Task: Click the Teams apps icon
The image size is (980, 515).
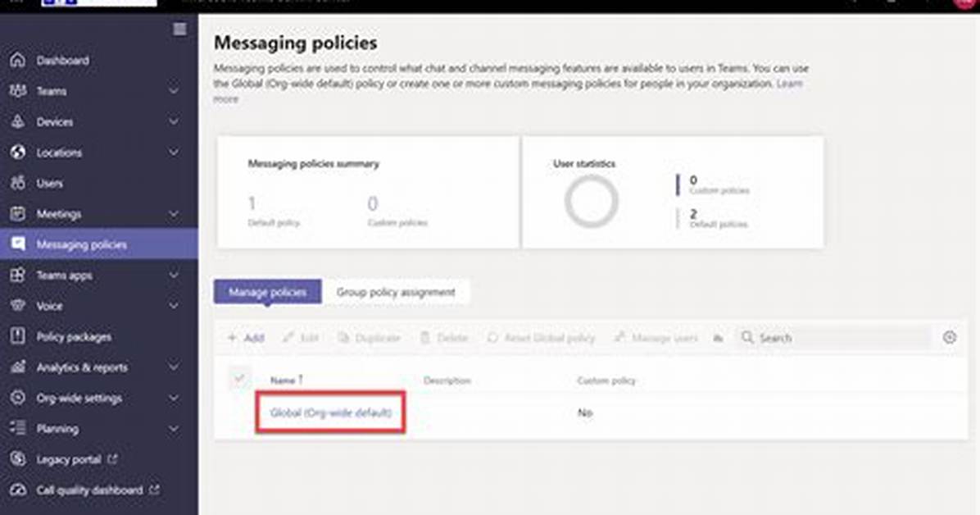Action: point(17,275)
